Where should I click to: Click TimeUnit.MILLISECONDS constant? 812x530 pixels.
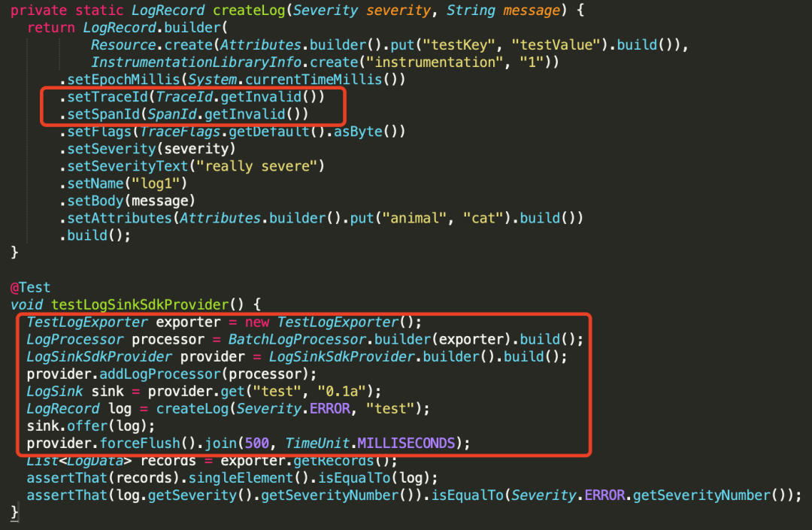[370, 444]
